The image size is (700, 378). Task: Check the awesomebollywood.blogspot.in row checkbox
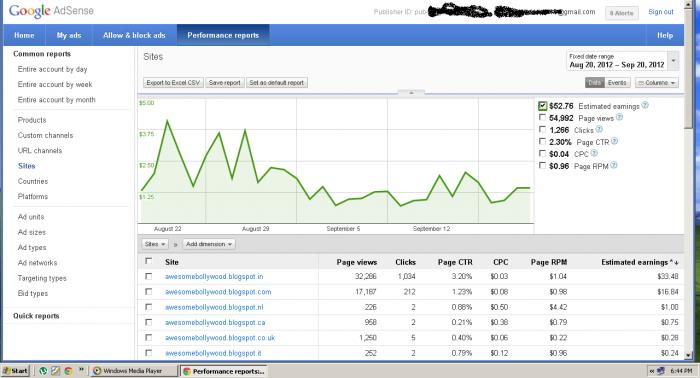[149, 276]
